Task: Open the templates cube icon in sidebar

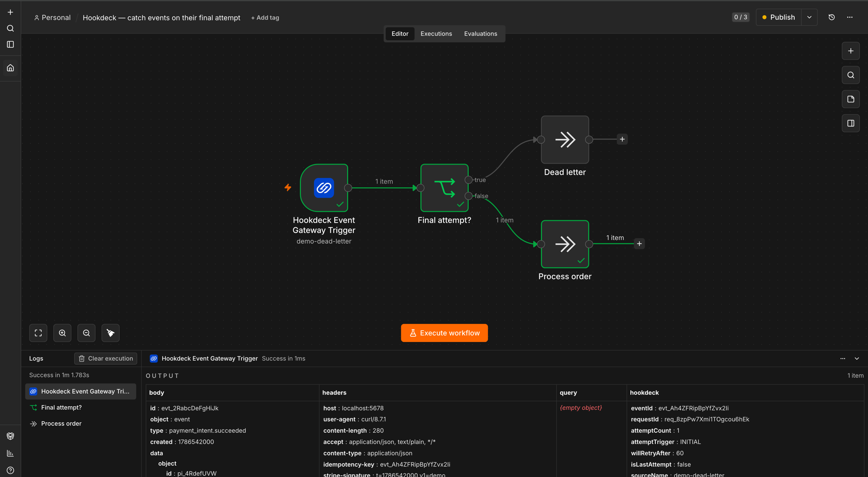Action: pos(10,436)
